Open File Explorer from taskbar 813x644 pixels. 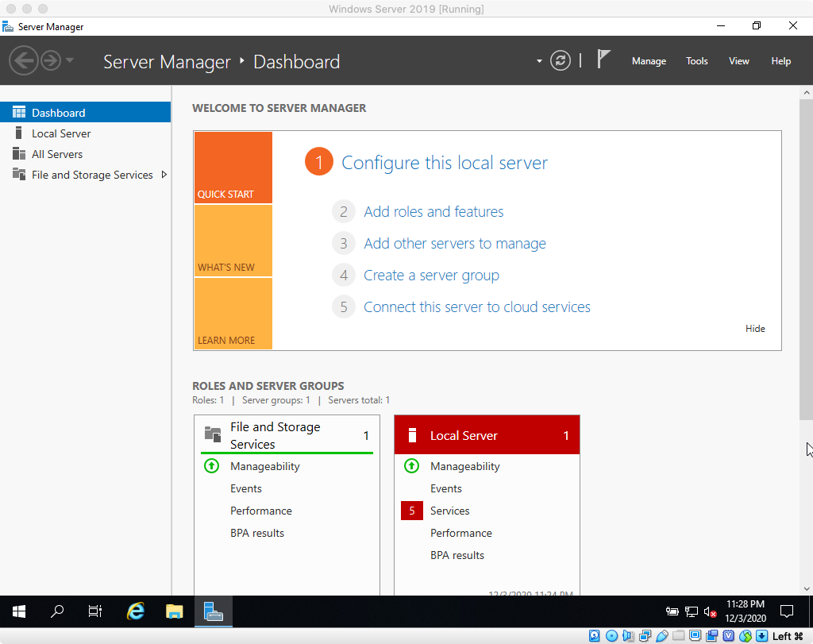(174, 611)
